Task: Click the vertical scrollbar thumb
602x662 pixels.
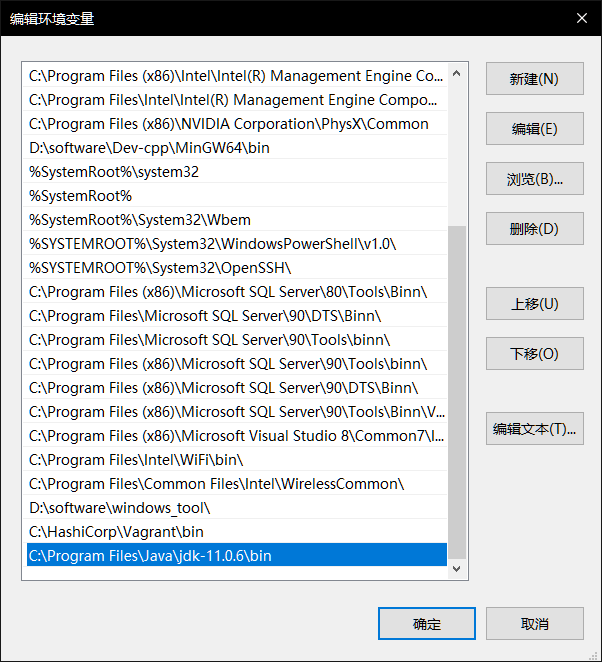Action: pyautogui.click(x=456, y=392)
